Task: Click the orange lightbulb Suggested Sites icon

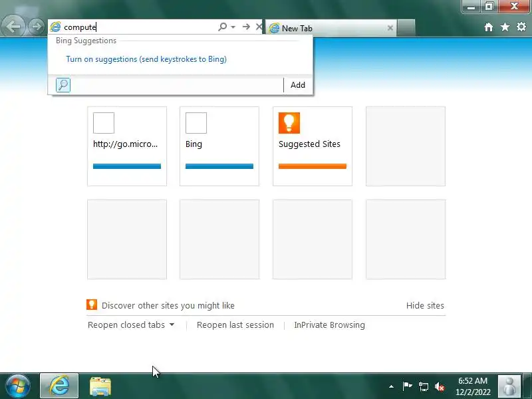Action: (289, 123)
